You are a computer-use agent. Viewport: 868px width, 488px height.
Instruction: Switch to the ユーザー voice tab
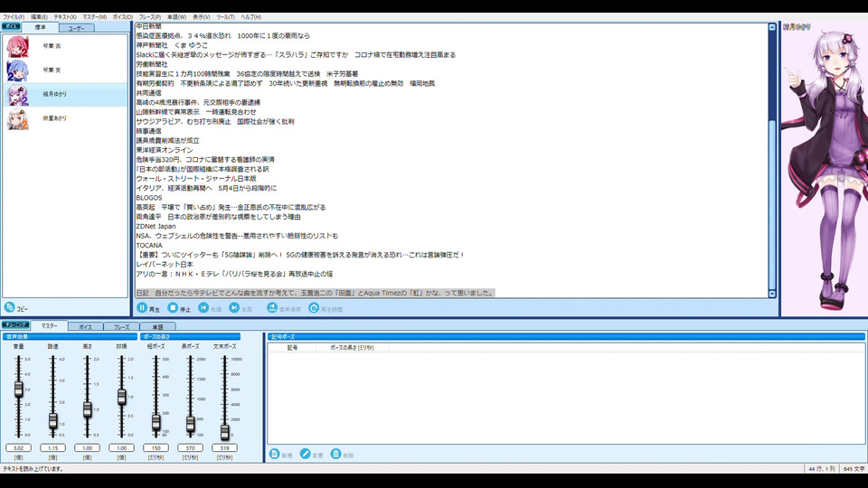pyautogui.click(x=76, y=28)
